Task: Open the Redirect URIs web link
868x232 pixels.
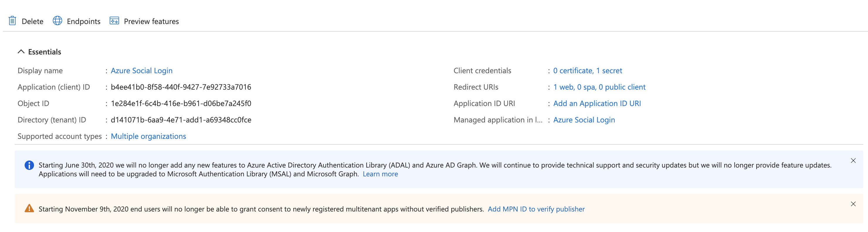Action: [x=599, y=87]
